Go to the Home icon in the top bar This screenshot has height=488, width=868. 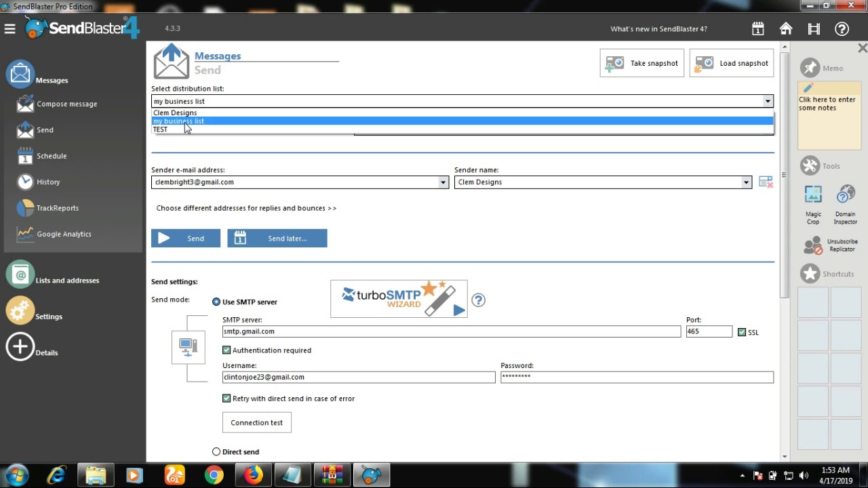(786, 29)
